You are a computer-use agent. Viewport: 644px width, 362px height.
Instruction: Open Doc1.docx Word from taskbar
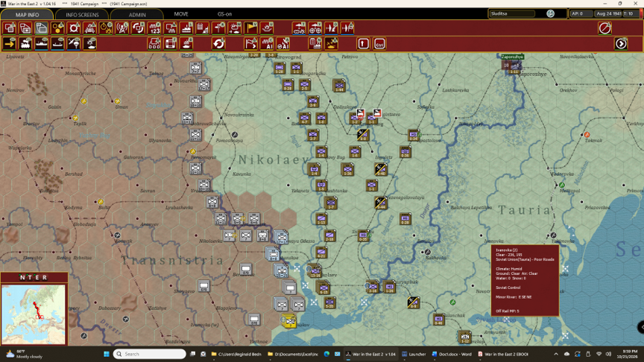tap(452, 354)
